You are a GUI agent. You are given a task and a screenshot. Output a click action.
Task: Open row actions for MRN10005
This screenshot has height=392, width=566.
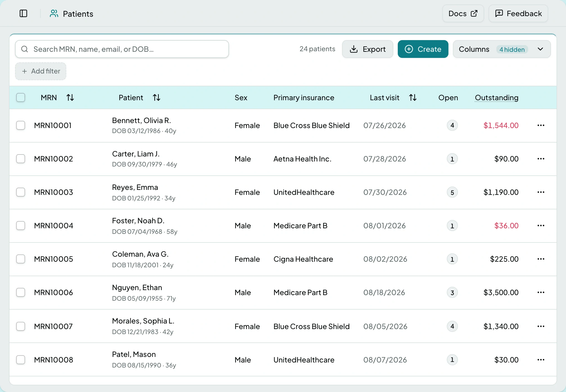point(541,259)
